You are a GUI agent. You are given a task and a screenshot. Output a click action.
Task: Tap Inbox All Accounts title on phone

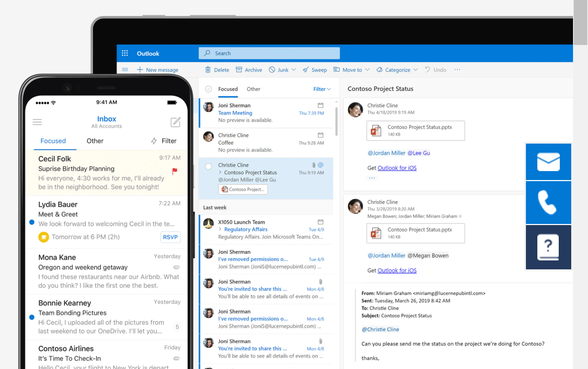(106, 122)
